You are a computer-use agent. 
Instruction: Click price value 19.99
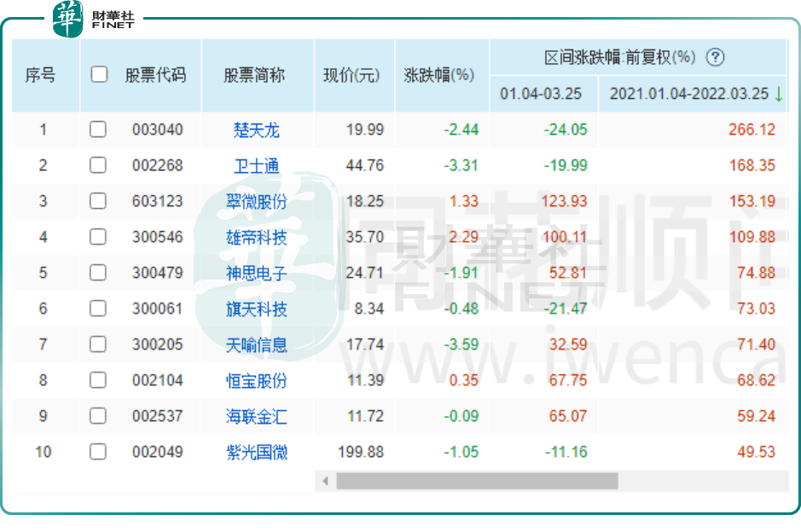coord(365,130)
